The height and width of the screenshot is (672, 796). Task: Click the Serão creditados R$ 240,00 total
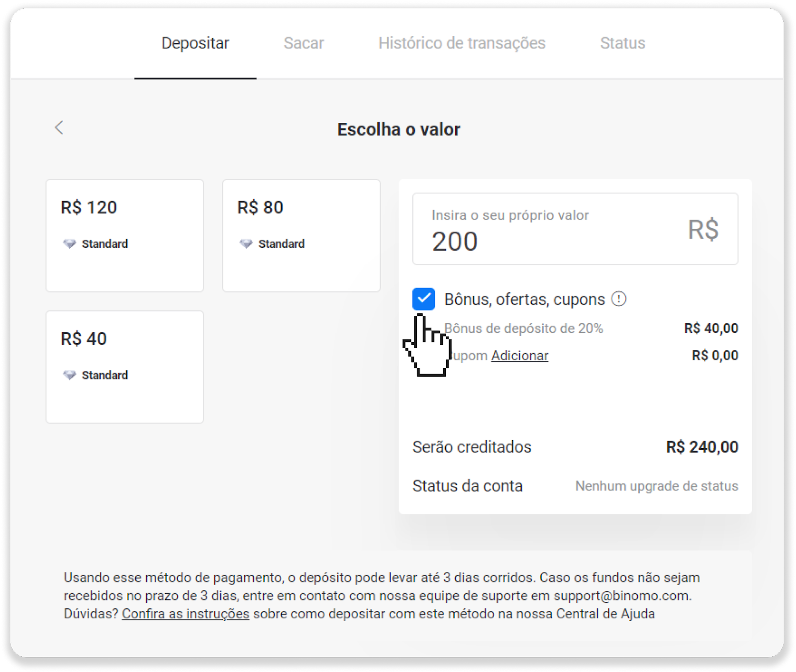point(575,447)
